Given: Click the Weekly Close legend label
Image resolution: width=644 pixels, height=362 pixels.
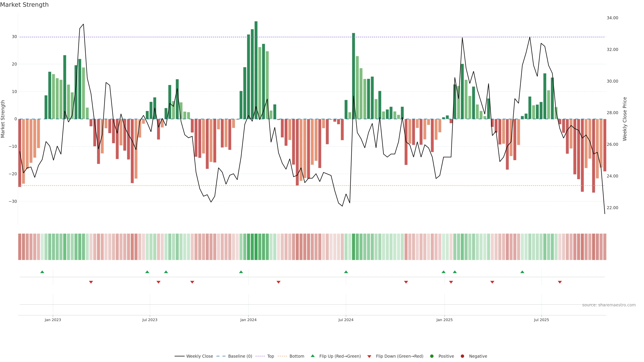Looking at the screenshot, I should [200, 356].
